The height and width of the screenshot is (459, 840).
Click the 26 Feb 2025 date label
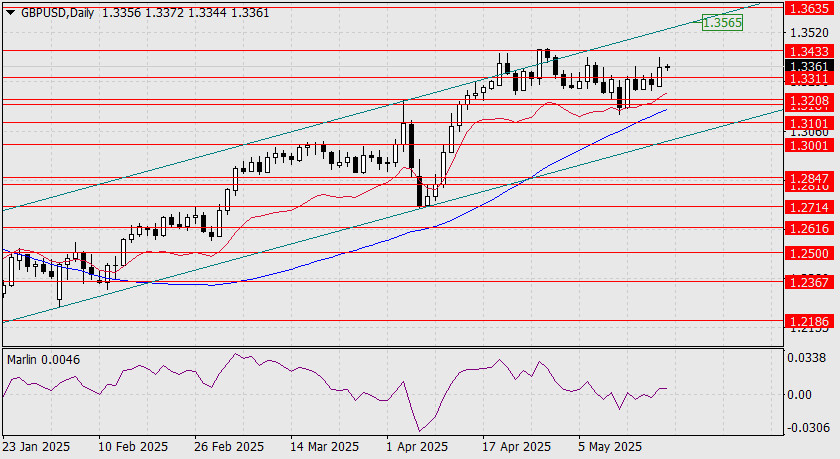click(x=229, y=446)
